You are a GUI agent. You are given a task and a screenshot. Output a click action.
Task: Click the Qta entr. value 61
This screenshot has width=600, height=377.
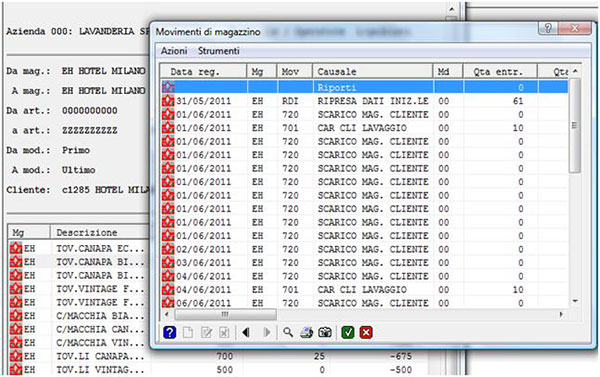pos(518,101)
